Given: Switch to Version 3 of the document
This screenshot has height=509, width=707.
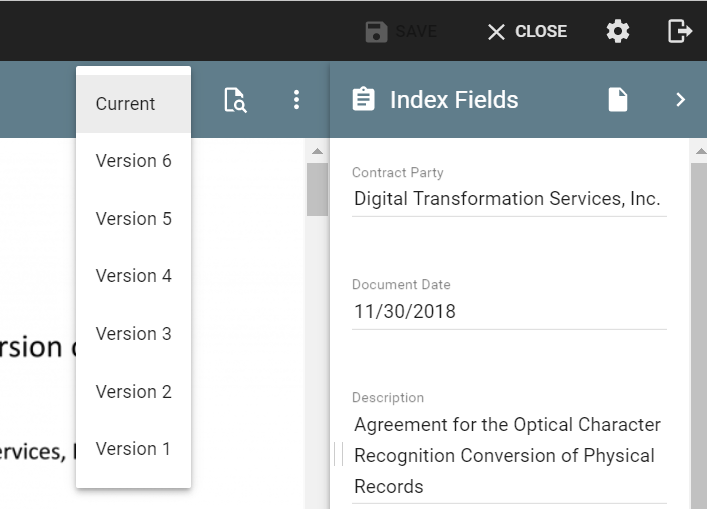Looking at the screenshot, I should (x=133, y=334).
